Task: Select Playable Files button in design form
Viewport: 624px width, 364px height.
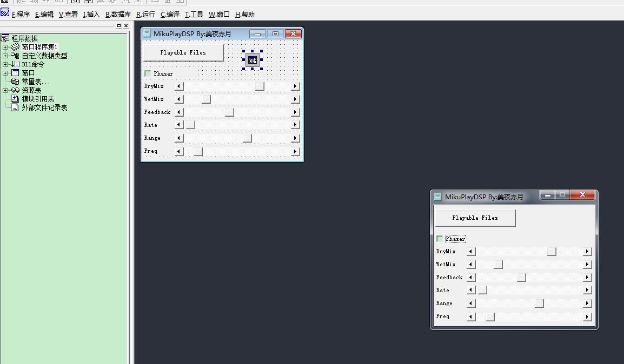Action: [x=183, y=52]
